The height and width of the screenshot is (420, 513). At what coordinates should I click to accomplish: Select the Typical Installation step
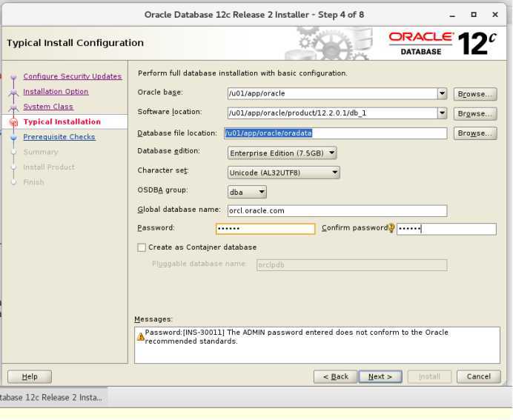tap(62, 121)
